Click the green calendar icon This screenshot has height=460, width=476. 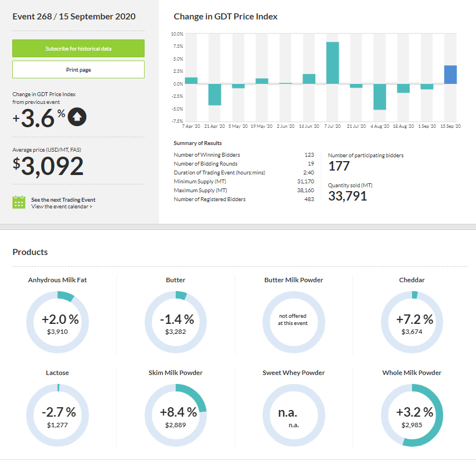tap(19, 202)
